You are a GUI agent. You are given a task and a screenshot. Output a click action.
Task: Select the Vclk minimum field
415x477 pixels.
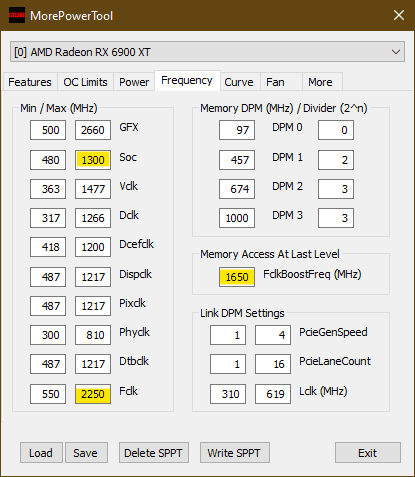click(x=48, y=189)
